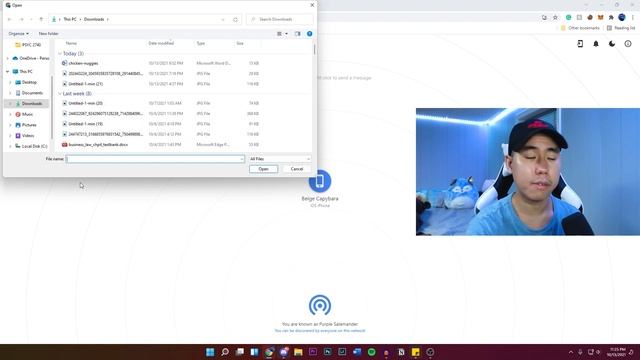Change the file view layout icon

(x=280, y=33)
